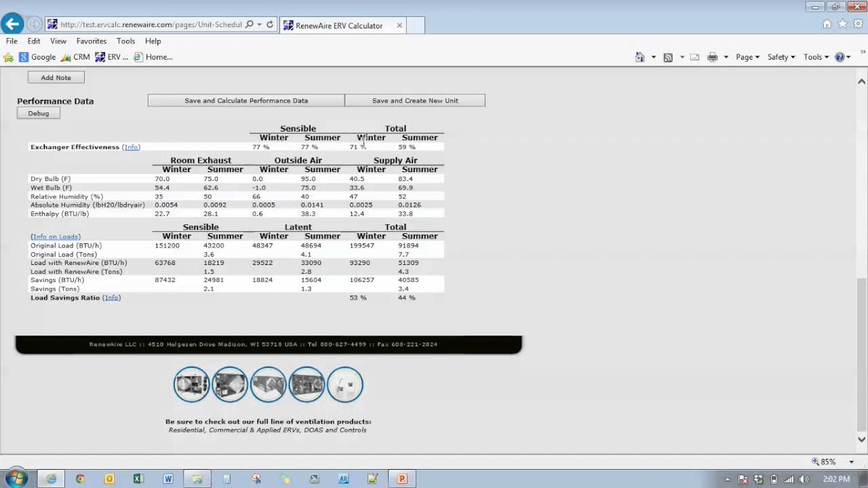
Task: Open the Tools menu in menu bar
Action: tap(125, 41)
